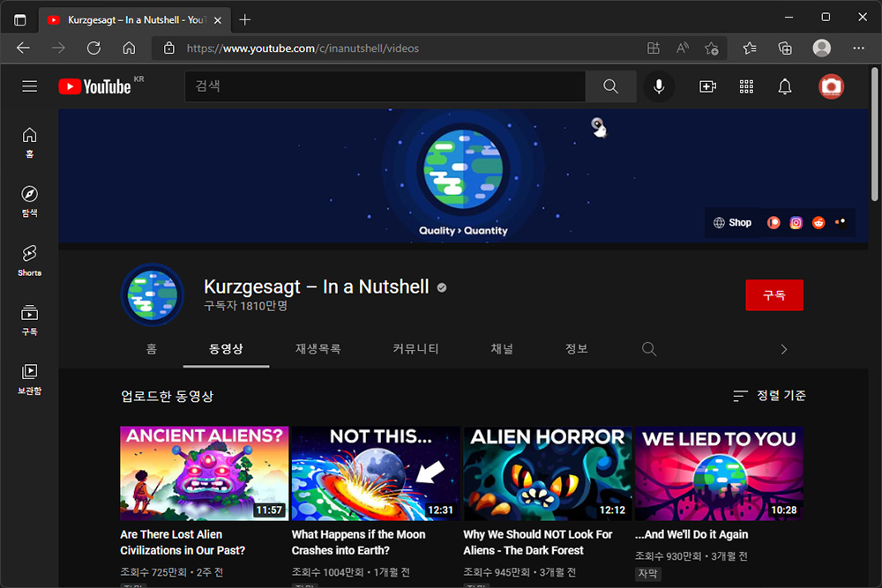Open the account avatar menu
Image resolution: width=882 pixels, height=588 pixels.
831,86
